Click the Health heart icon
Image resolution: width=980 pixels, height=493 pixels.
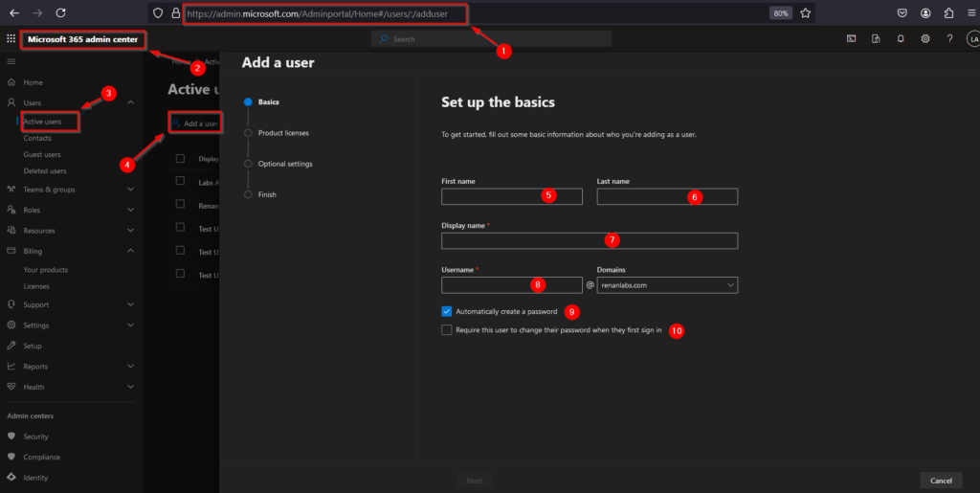[11, 387]
